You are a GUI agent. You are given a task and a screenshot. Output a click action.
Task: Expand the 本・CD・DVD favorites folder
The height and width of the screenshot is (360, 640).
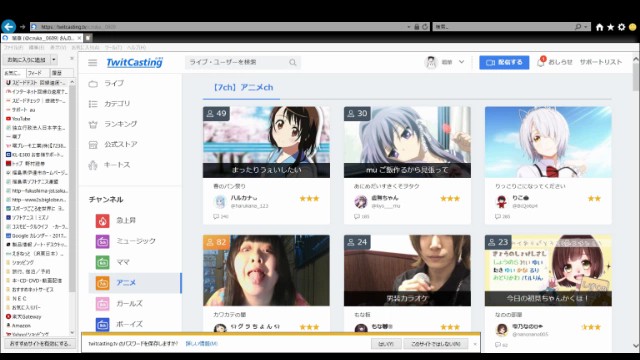(x=34, y=280)
